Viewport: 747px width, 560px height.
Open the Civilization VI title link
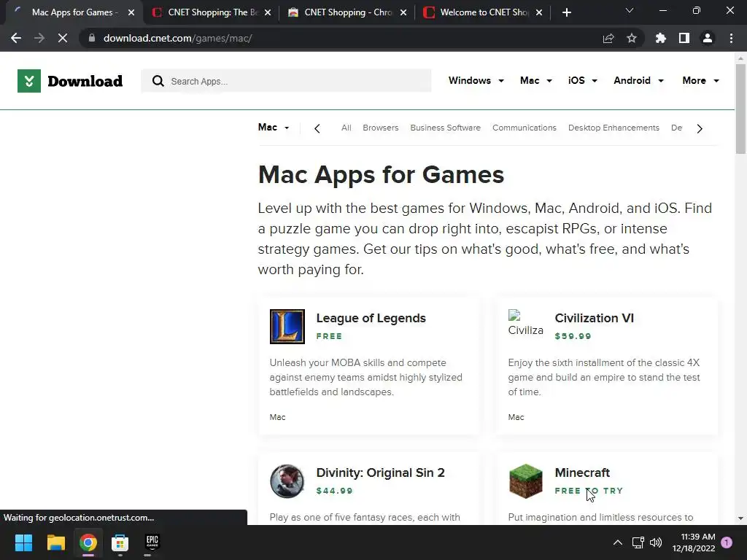tap(594, 318)
